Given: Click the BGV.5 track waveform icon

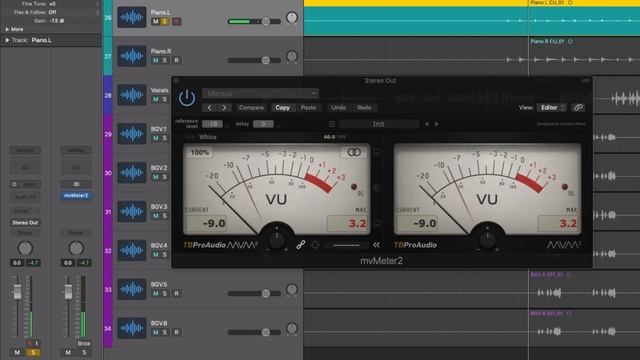Looking at the screenshot, I should point(132,289).
